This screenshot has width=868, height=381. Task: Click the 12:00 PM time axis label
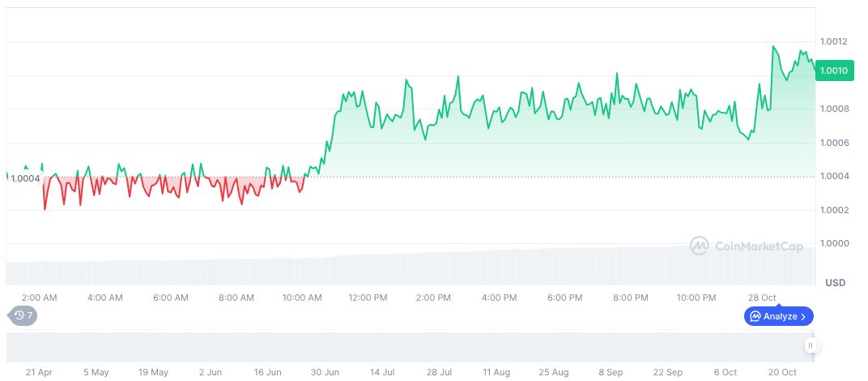tap(368, 298)
